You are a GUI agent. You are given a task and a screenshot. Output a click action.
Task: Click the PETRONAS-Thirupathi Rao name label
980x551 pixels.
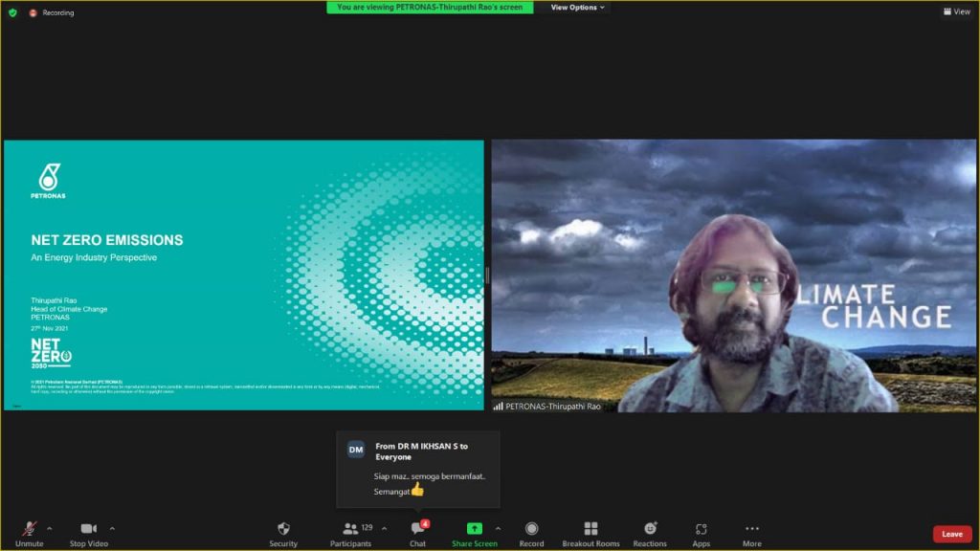click(552, 406)
